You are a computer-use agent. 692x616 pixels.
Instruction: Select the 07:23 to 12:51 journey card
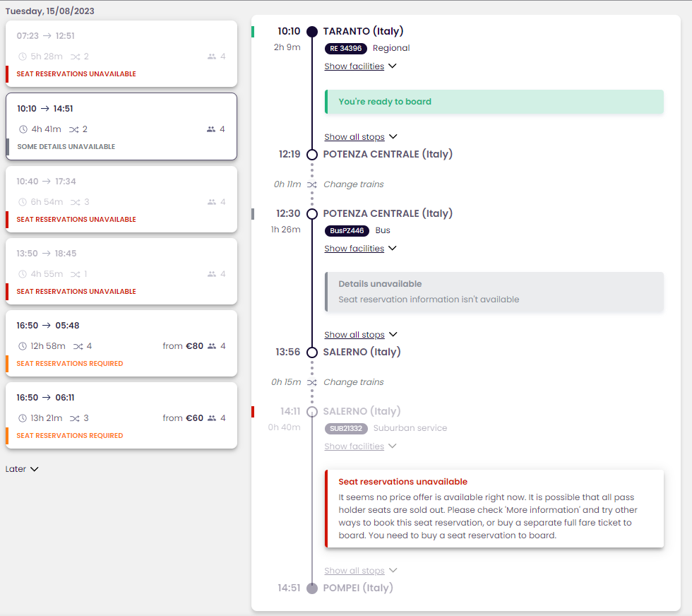coord(121,54)
